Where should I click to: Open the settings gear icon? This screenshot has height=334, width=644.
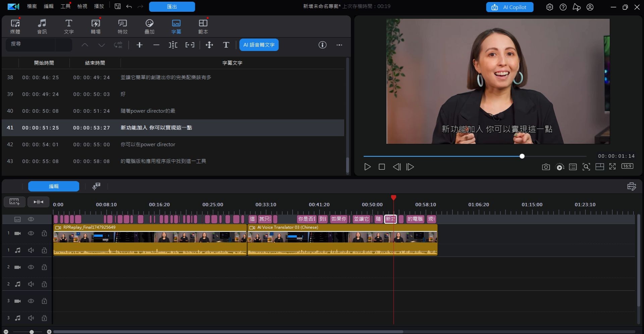tap(549, 7)
